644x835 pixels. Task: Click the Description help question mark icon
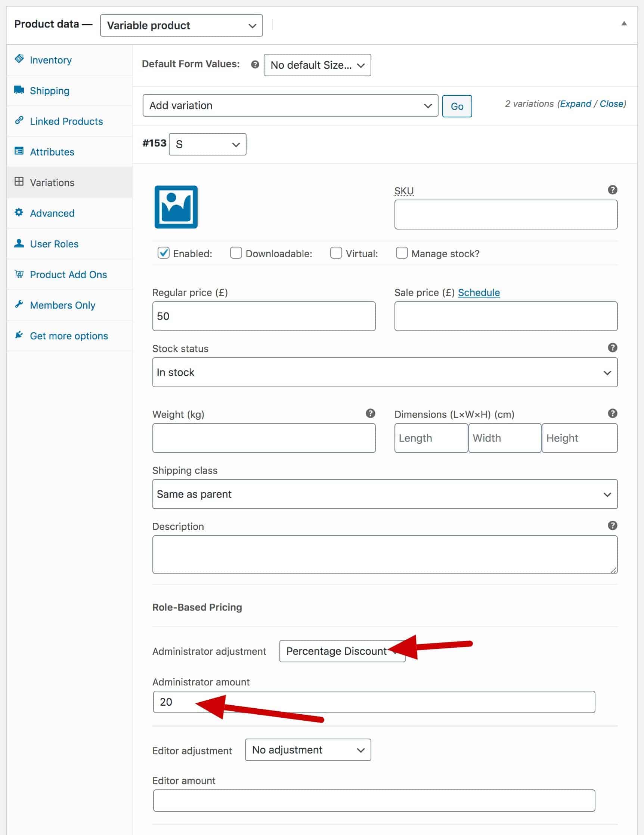[x=612, y=526]
